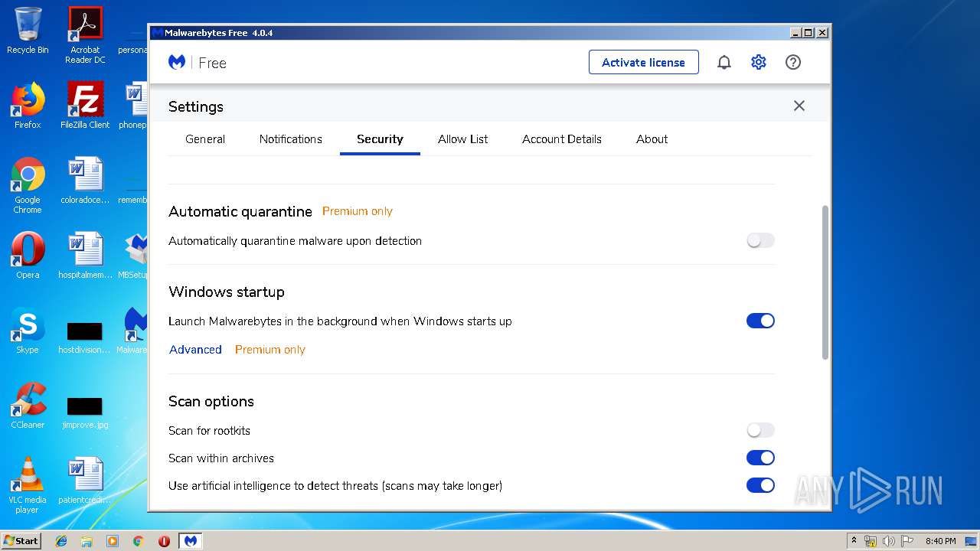This screenshot has width=980, height=551.
Task: Open Internet Explorer in taskbar
Action: tap(61, 541)
